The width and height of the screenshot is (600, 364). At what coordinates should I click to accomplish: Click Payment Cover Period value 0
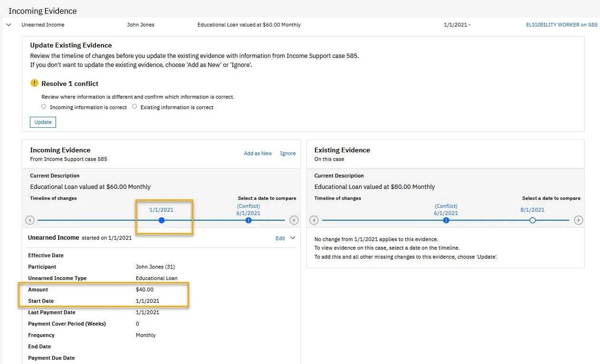[x=138, y=324]
